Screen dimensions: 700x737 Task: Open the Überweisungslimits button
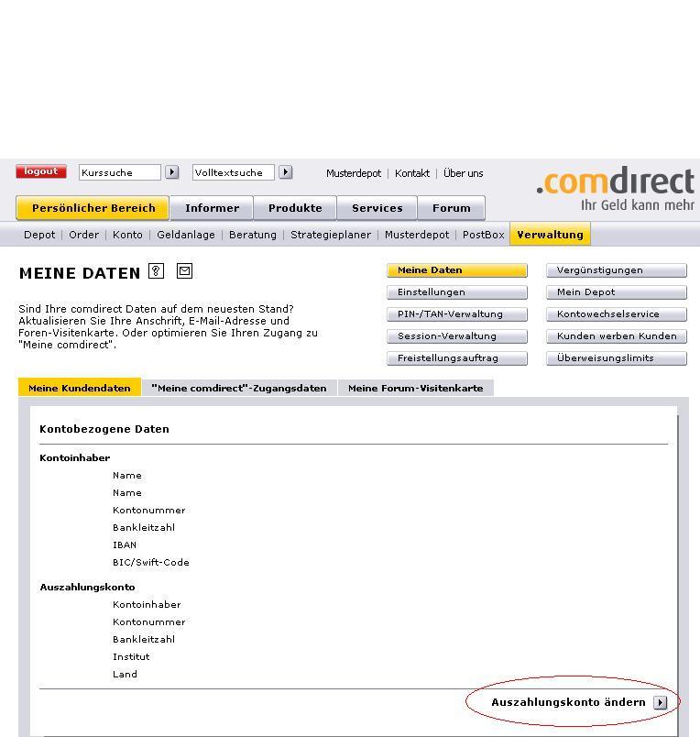pyautogui.click(x=617, y=358)
